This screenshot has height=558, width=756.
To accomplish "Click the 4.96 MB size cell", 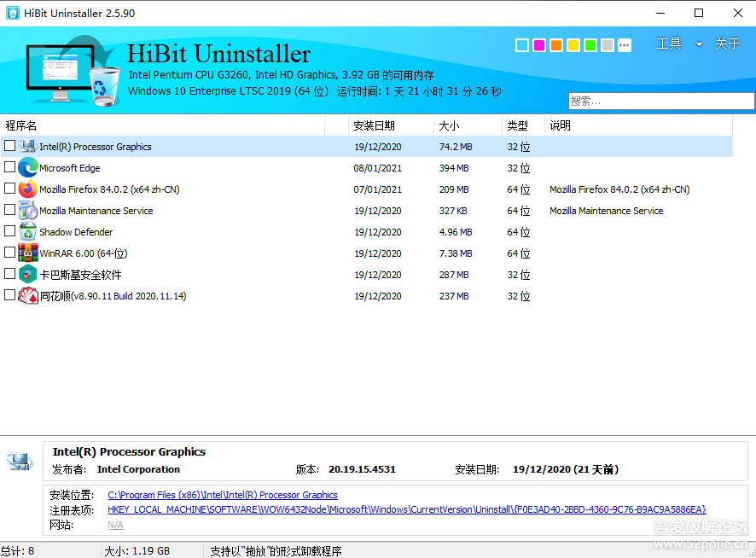I will [456, 232].
